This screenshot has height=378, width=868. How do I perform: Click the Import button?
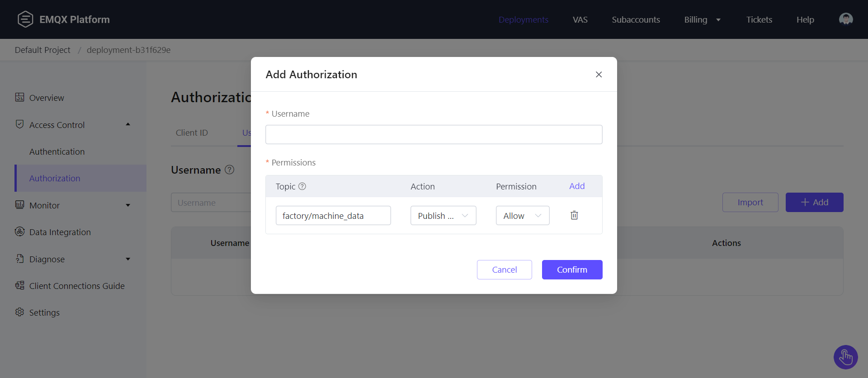coord(750,202)
